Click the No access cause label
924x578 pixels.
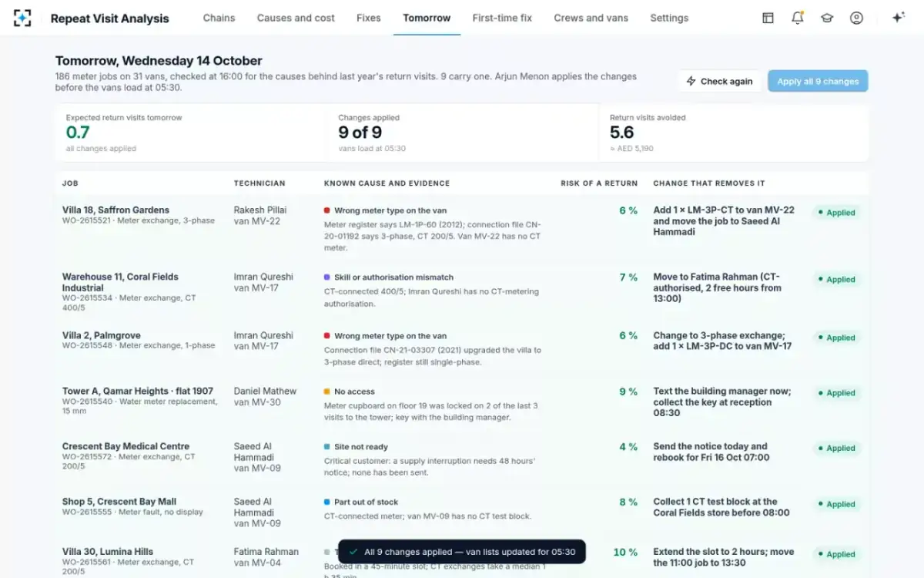354,391
